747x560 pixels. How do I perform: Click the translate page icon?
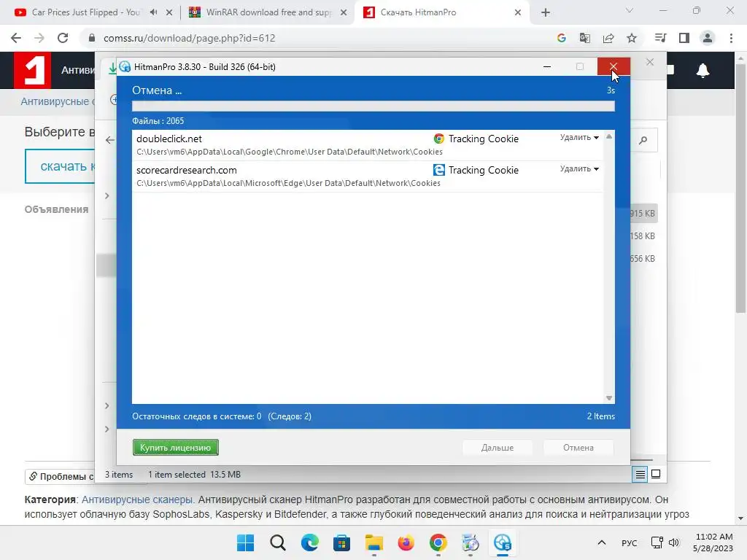pos(585,38)
